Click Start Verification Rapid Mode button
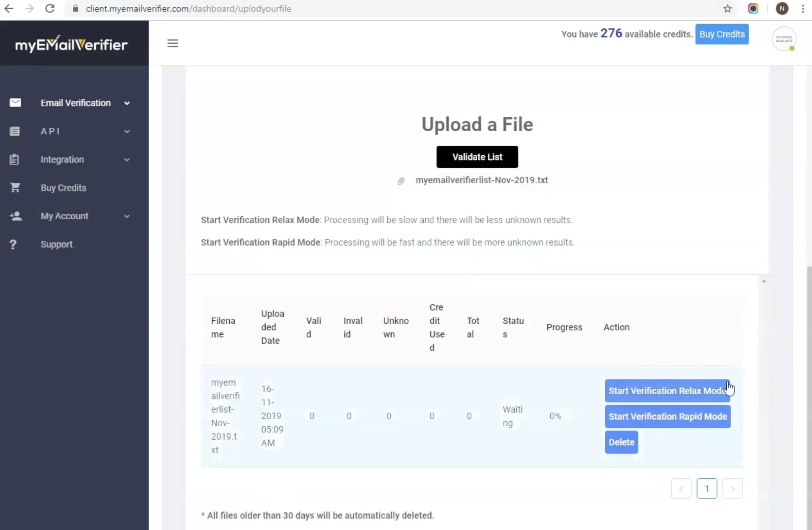 pos(667,416)
